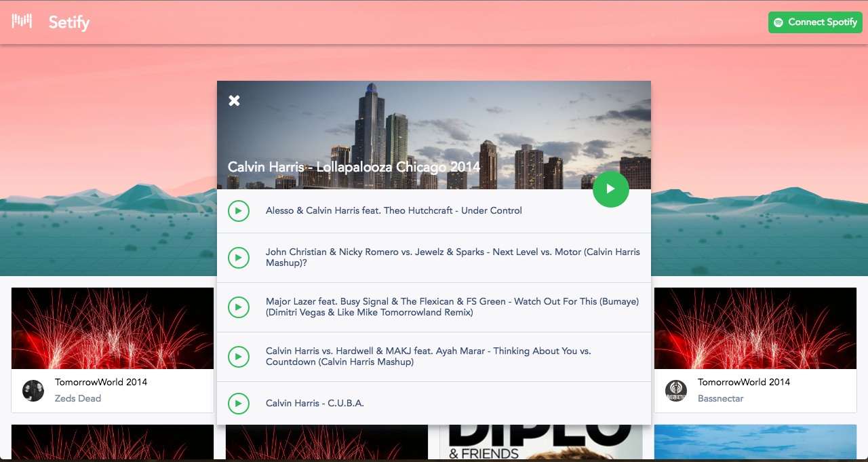The height and width of the screenshot is (462, 868).
Task: Open the Bassnectar artist link
Action: pyautogui.click(x=721, y=399)
